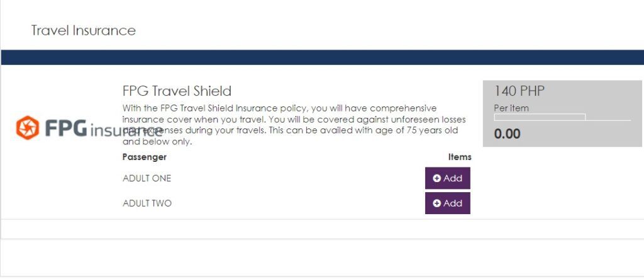Click the plus icon beside ADULT ONE

coord(437,178)
